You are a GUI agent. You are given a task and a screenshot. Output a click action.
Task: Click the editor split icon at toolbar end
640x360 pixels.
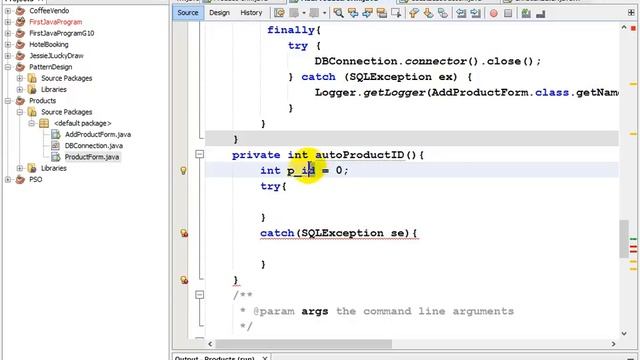[x=631, y=13]
